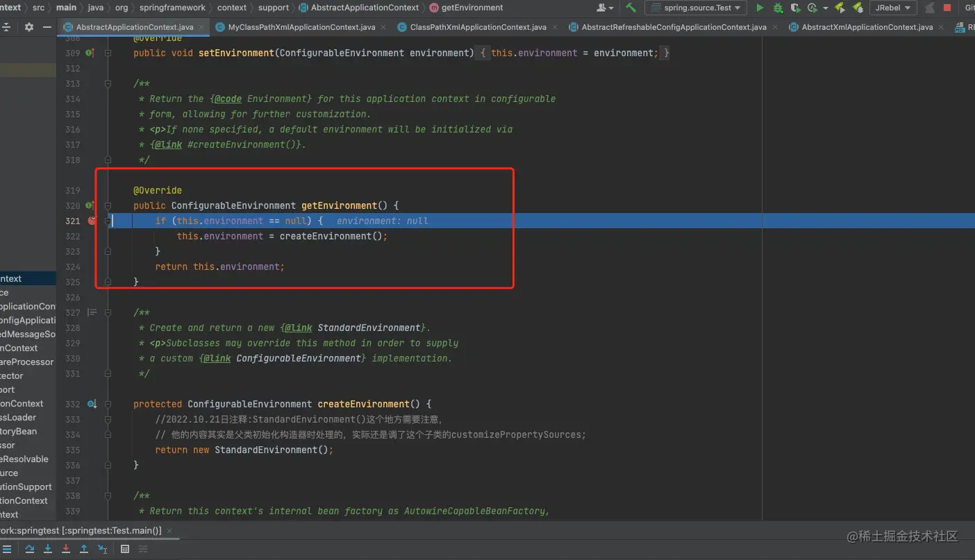Open dropdown arrow next to Profile icon
975x560 pixels.
[825, 8]
